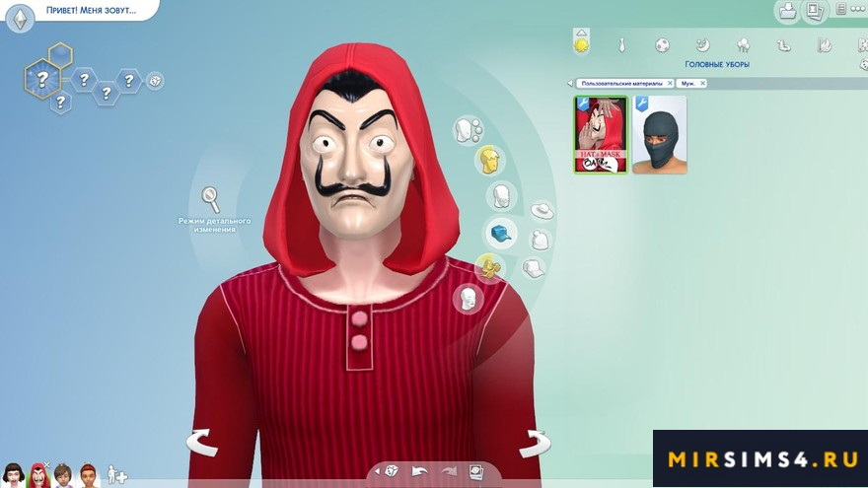This screenshot has width=868, height=488.
Task: Rotate the Sim with the left arrow
Action: point(201,443)
